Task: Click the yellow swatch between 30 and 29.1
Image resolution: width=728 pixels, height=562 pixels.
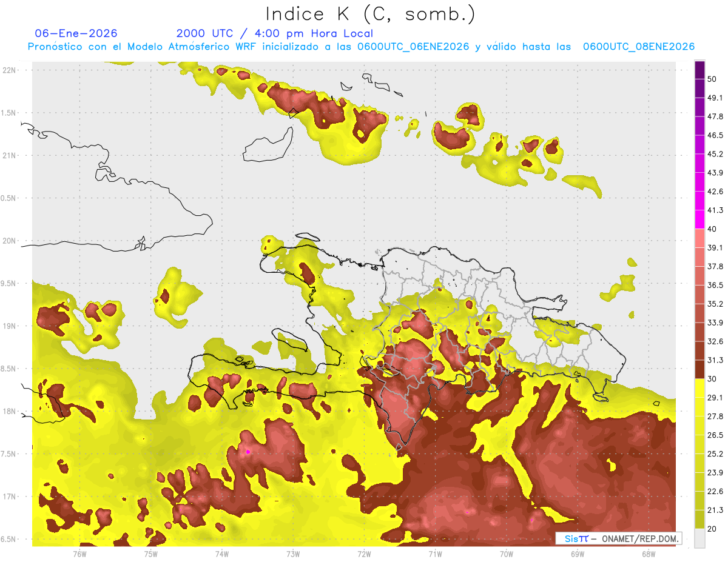Action: 699,388
